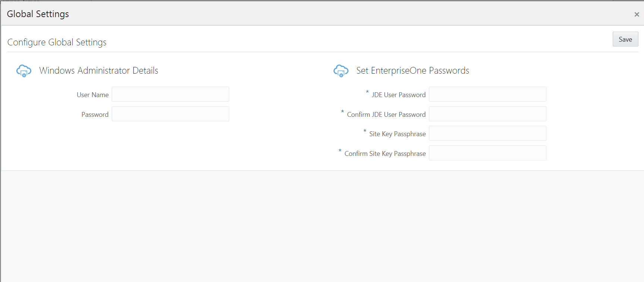The width and height of the screenshot is (644, 282).
Task: Click the Global Settings dialog title
Action: pyautogui.click(x=38, y=14)
